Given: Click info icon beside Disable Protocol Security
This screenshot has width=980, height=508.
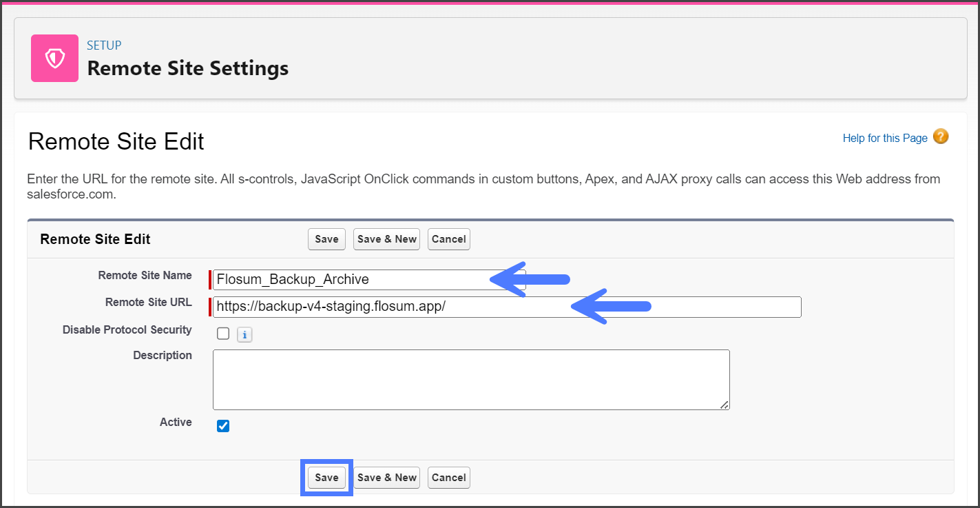Looking at the screenshot, I should pyautogui.click(x=244, y=335).
